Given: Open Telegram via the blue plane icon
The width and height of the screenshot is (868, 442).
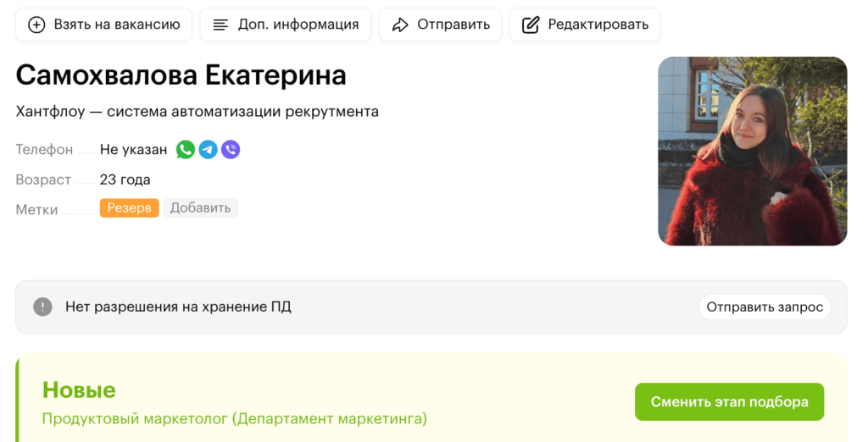Looking at the screenshot, I should click(208, 150).
